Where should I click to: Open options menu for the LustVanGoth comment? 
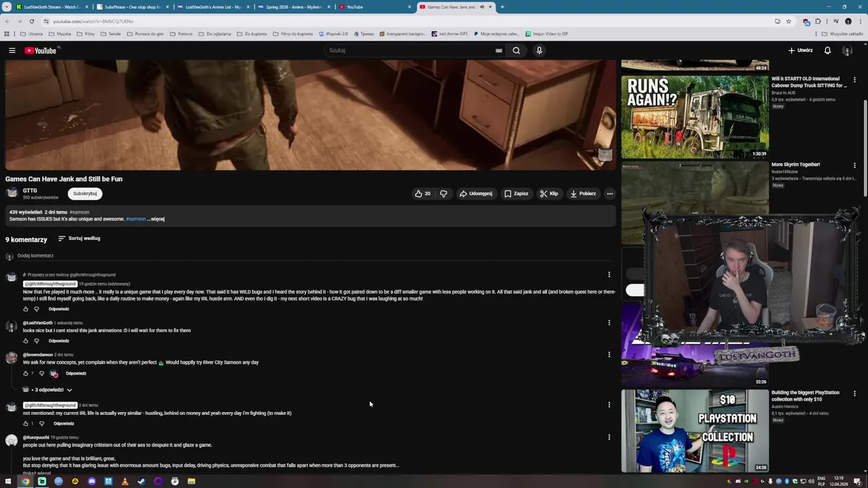pyautogui.click(x=609, y=323)
